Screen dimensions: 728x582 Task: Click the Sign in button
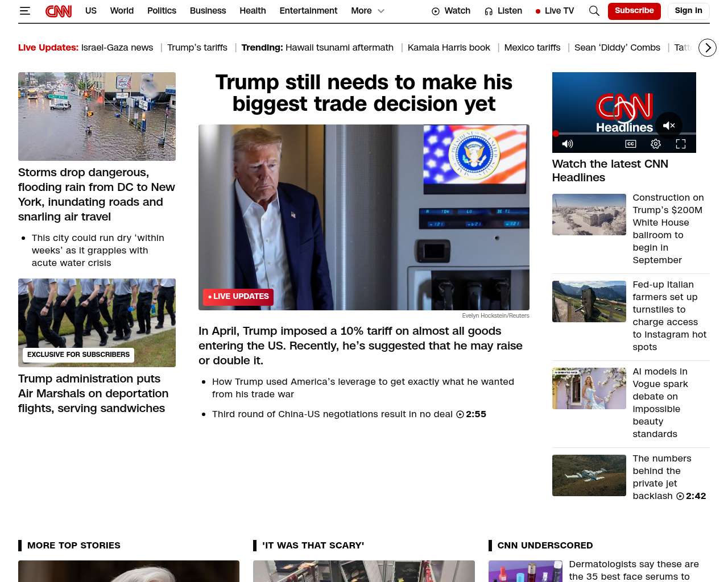[x=688, y=11]
